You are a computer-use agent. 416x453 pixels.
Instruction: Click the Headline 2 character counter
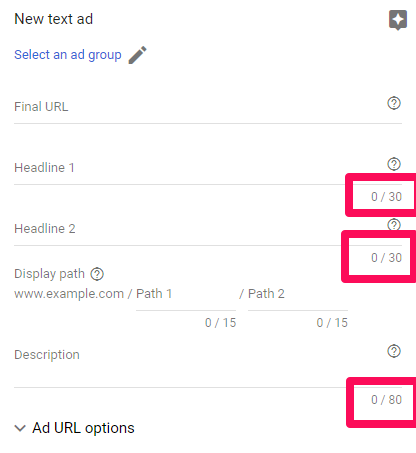pos(386,258)
